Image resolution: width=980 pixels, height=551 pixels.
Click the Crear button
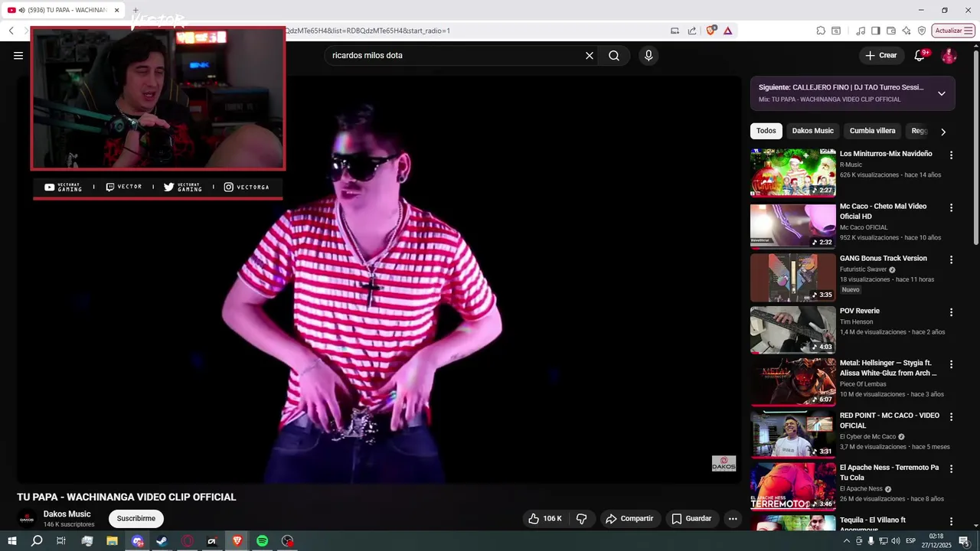tap(881, 55)
